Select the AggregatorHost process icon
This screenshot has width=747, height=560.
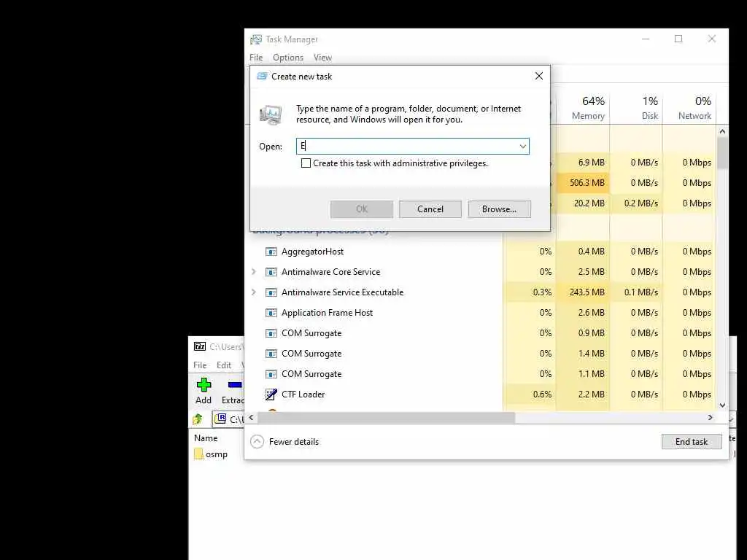pyautogui.click(x=271, y=252)
